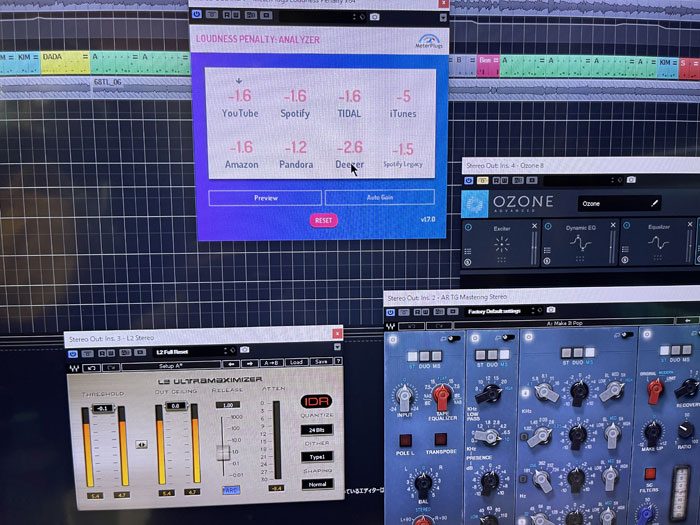This screenshot has height=525, width=700.
Task: Bypass Ozone 8 plugin power button
Action: 468,180
